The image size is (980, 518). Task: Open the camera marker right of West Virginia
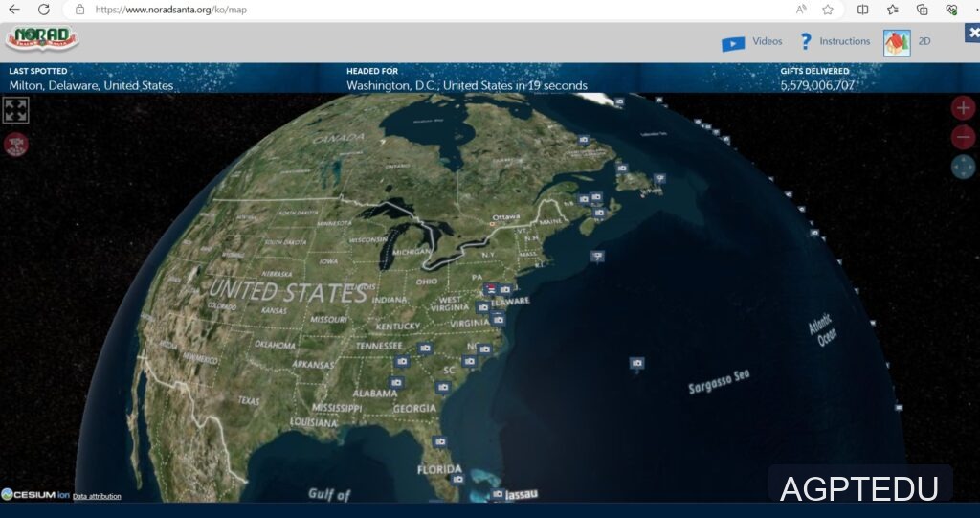click(482, 307)
